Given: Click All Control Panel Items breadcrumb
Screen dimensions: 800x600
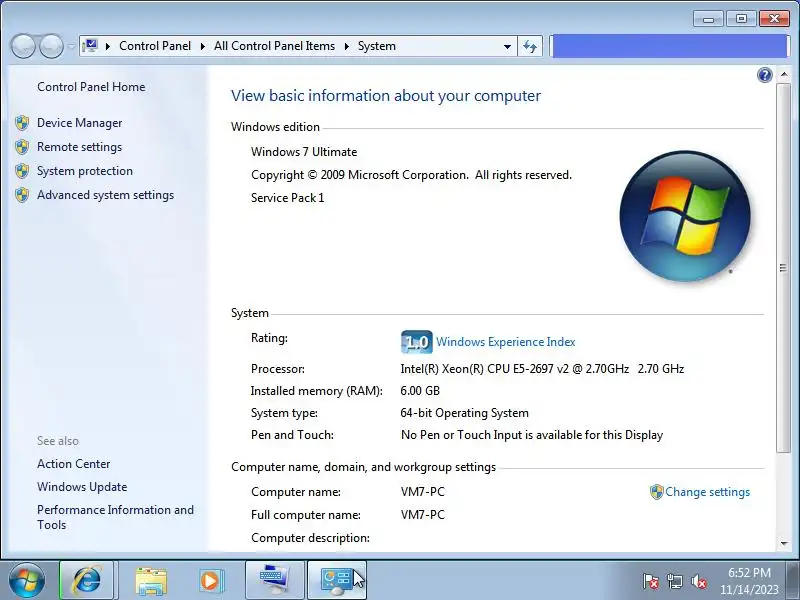Looking at the screenshot, I should click(x=274, y=46).
